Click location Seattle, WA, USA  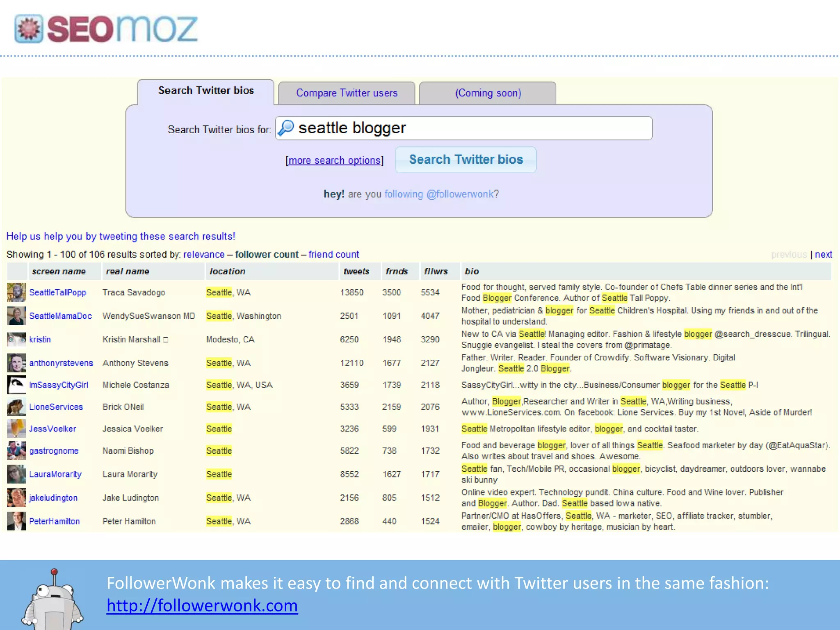coord(239,385)
